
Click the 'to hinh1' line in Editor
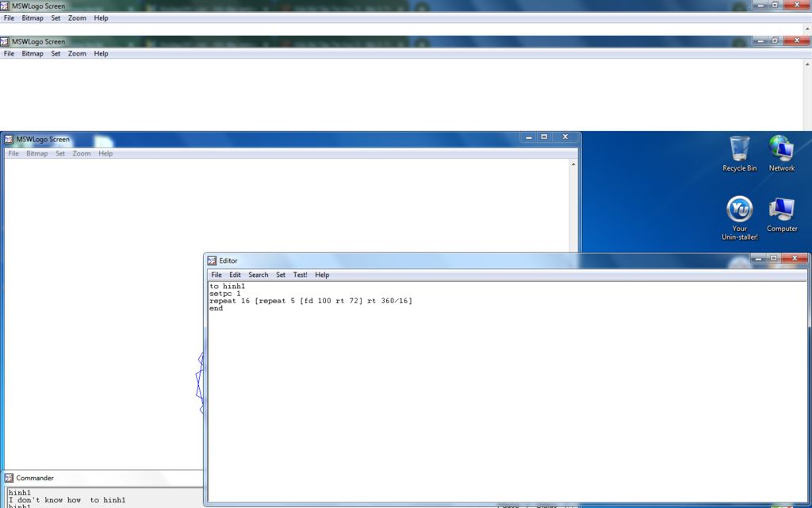228,286
